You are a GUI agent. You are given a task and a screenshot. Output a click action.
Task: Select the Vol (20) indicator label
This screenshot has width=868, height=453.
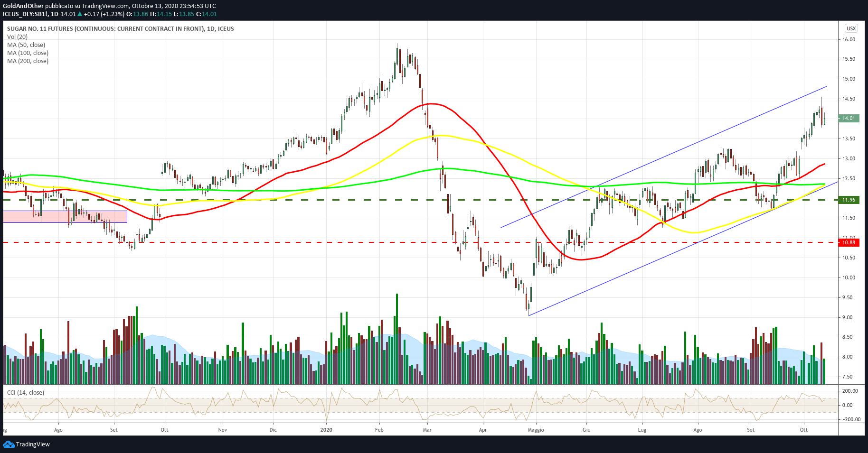pyautogui.click(x=17, y=37)
